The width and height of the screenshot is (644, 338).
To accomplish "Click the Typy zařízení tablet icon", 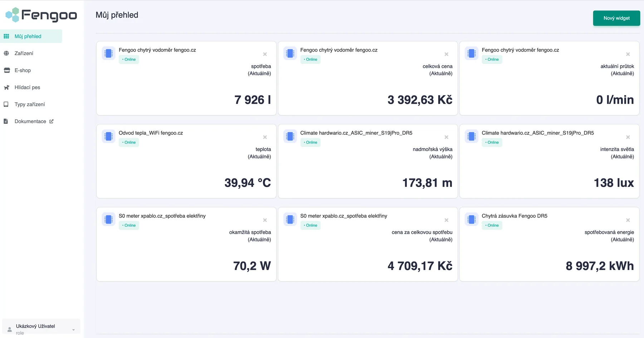I will pyautogui.click(x=6, y=104).
